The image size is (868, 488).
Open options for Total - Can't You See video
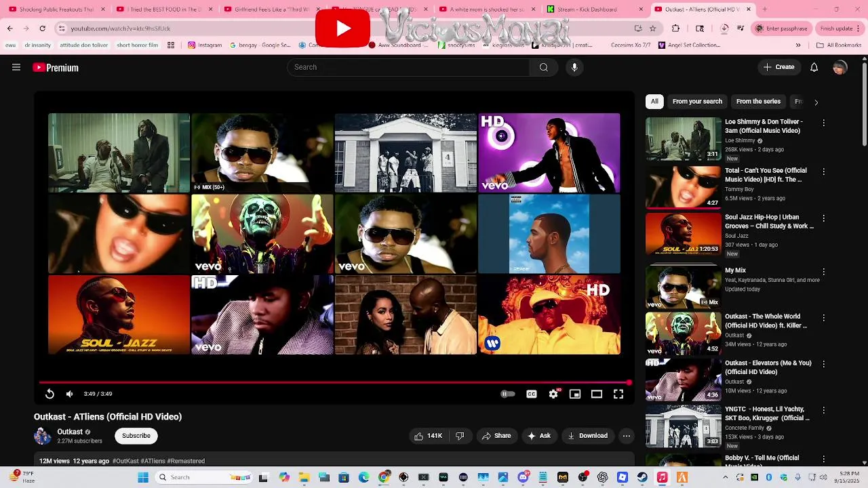[823, 171]
